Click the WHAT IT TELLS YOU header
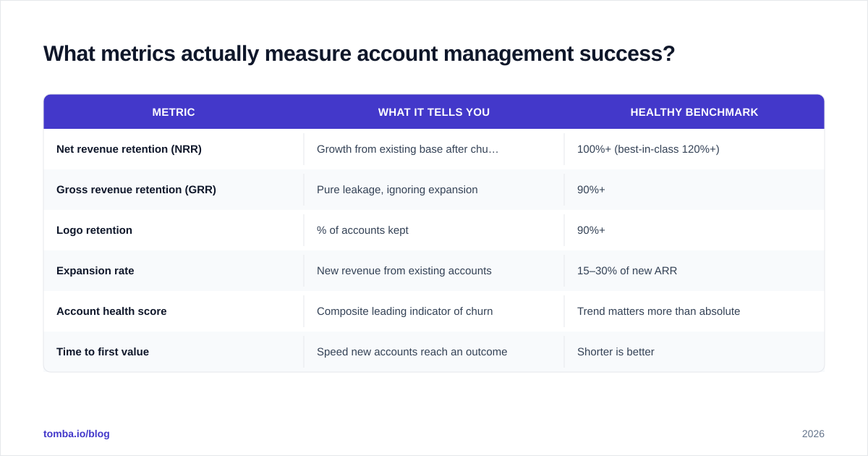Image resolution: width=868 pixels, height=456 pixels. (434, 112)
